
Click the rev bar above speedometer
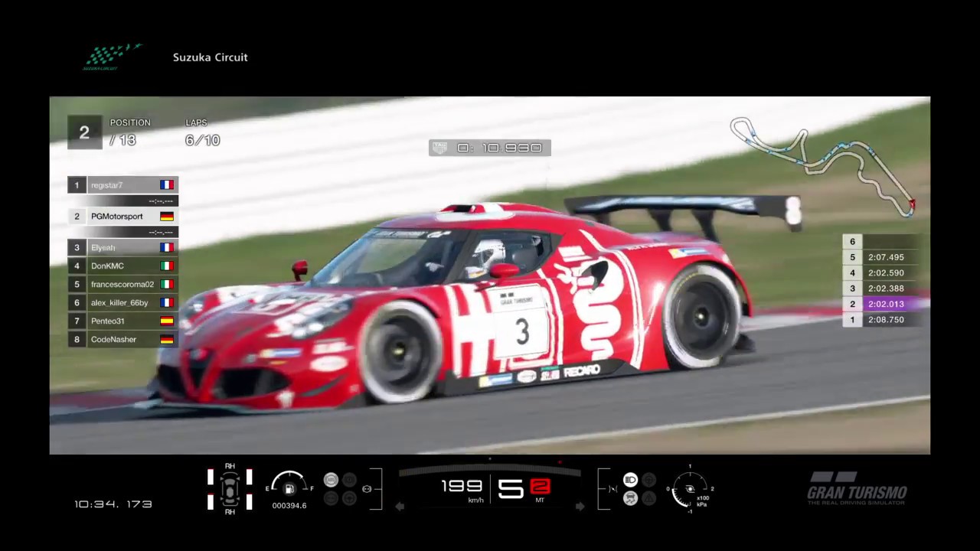point(490,471)
